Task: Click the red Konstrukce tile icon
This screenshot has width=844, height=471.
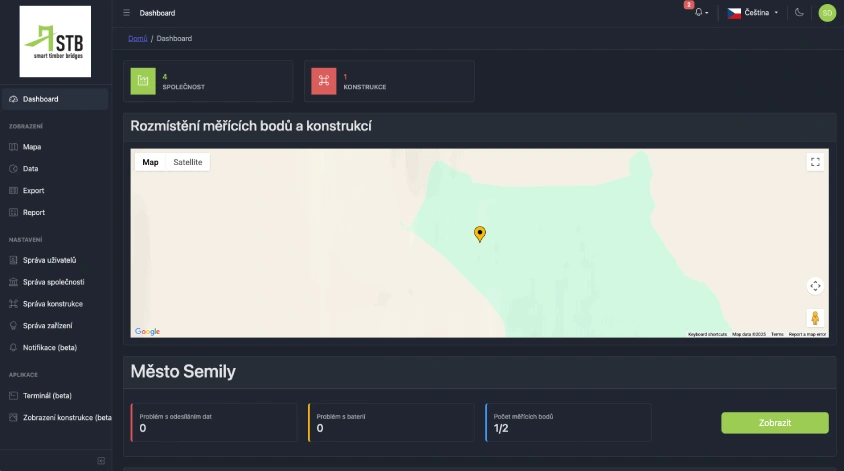Action: 323,81
